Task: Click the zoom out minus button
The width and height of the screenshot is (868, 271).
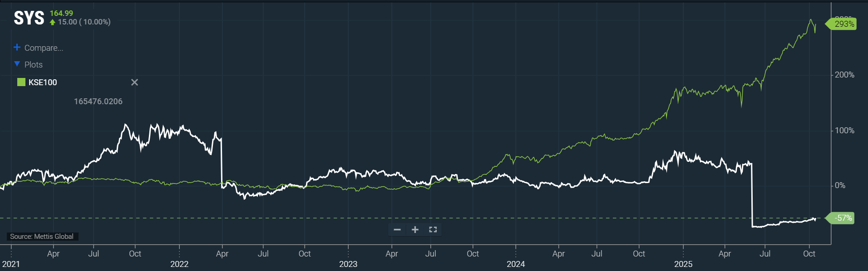Action: [x=397, y=230]
